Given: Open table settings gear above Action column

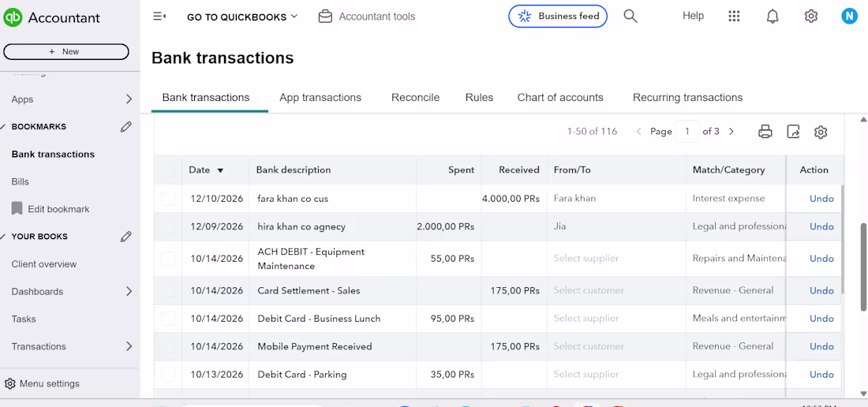Looking at the screenshot, I should point(821,132).
